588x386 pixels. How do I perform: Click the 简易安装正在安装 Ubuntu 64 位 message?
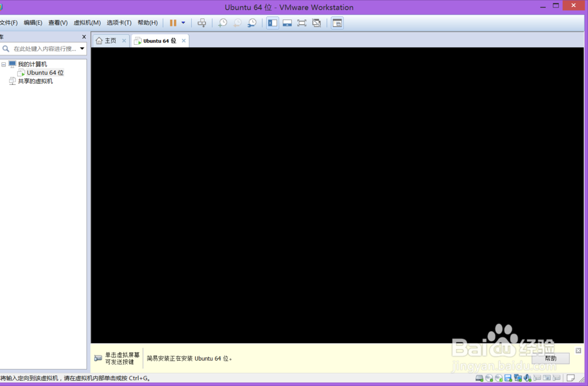189,358
